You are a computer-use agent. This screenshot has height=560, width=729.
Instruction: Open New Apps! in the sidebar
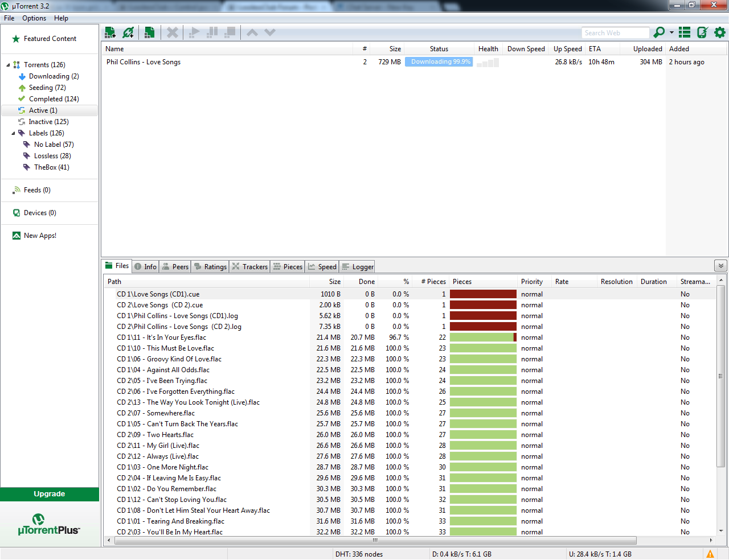(x=40, y=236)
